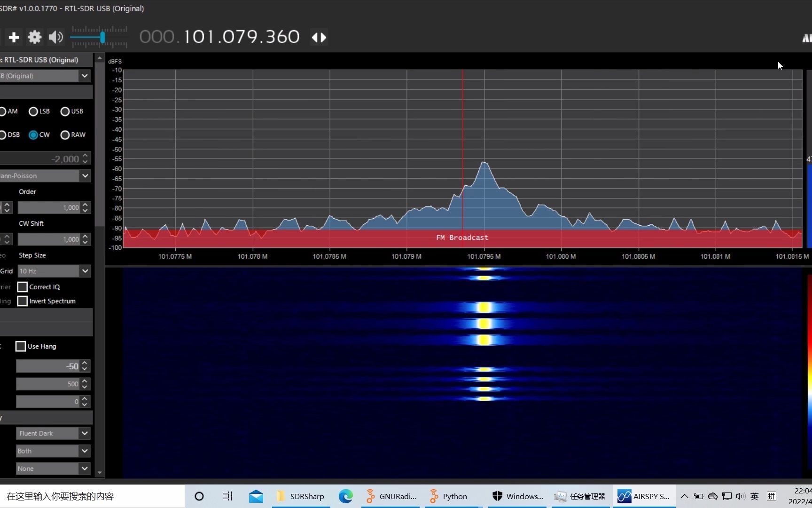Open the SDRSharp folder on taskbar

point(301,496)
